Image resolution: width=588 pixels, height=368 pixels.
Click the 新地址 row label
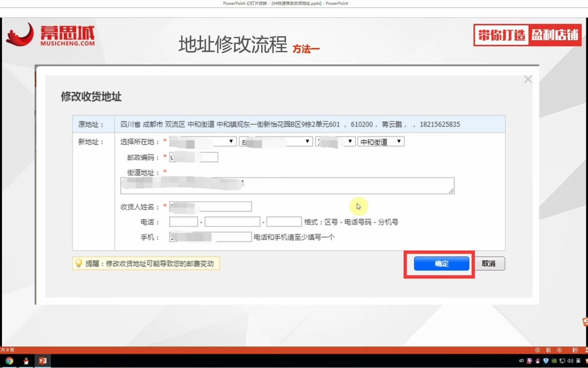click(91, 142)
